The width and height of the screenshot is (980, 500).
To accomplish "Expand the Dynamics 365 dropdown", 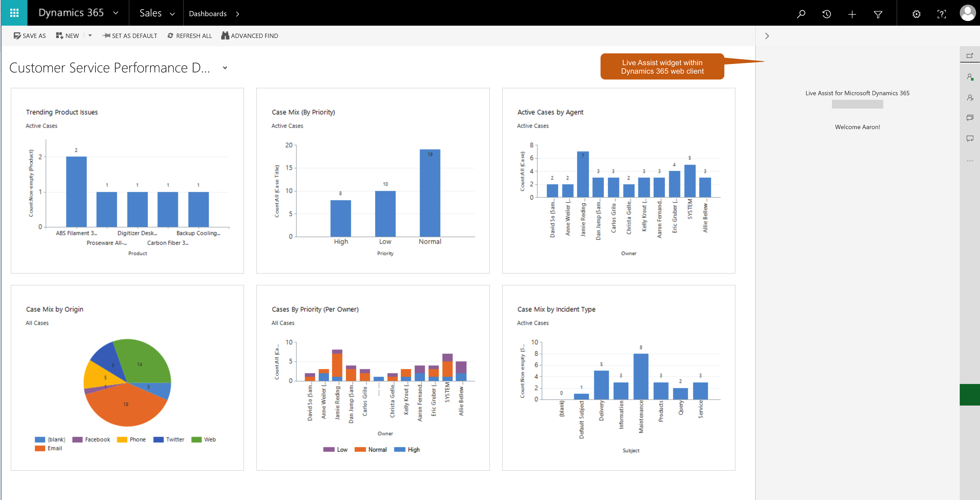I will tap(116, 13).
